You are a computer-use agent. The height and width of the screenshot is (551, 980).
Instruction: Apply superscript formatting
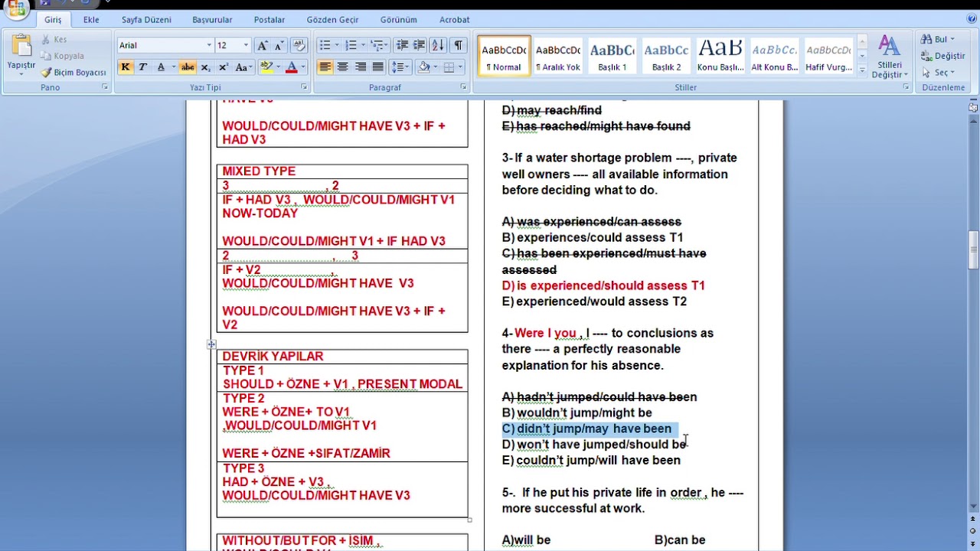tap(222, 67)
